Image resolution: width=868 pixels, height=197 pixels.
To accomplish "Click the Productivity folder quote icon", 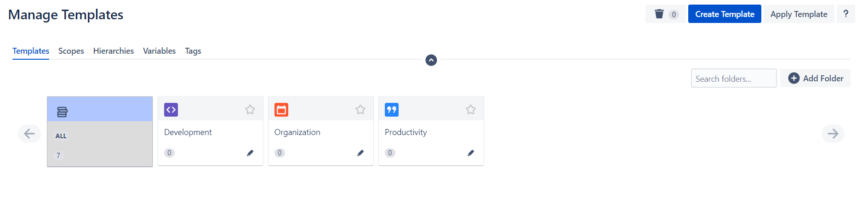I will 392,110.
